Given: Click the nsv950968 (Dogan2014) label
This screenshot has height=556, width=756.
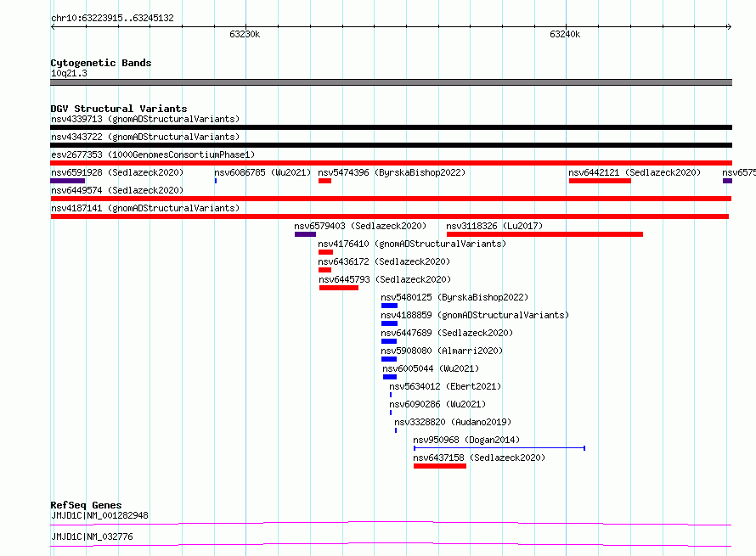Looking at the screenshot, I should coord(466,440).
